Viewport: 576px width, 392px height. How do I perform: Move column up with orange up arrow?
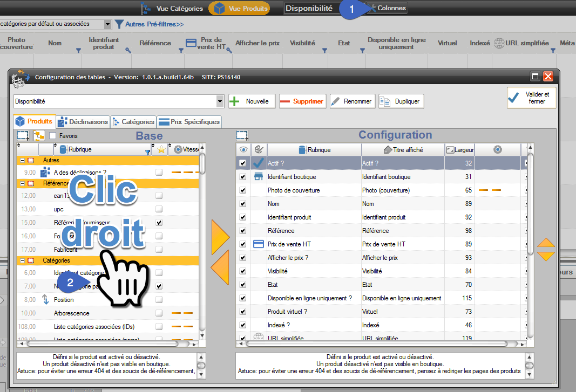tap(546, 243)
